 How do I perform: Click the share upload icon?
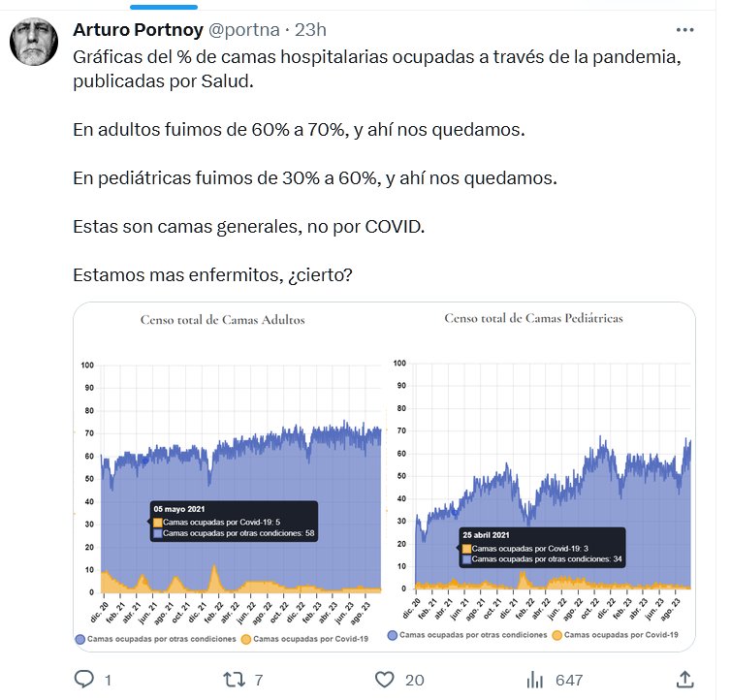pos(684,679)
